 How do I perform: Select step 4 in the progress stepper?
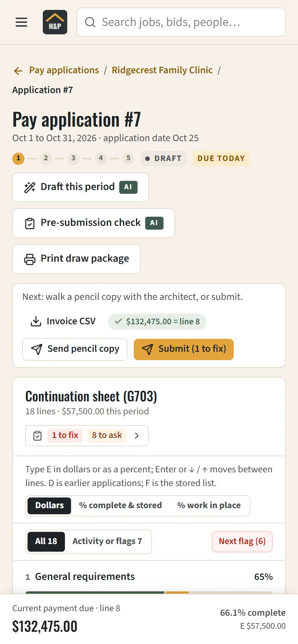[x=101, y=158]
